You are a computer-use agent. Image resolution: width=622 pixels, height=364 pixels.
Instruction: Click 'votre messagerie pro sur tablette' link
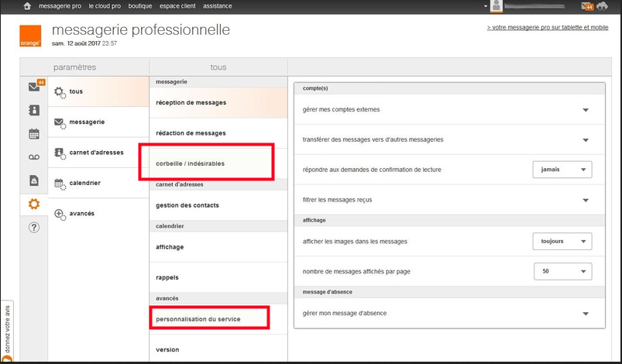click(x=547, y=27)
